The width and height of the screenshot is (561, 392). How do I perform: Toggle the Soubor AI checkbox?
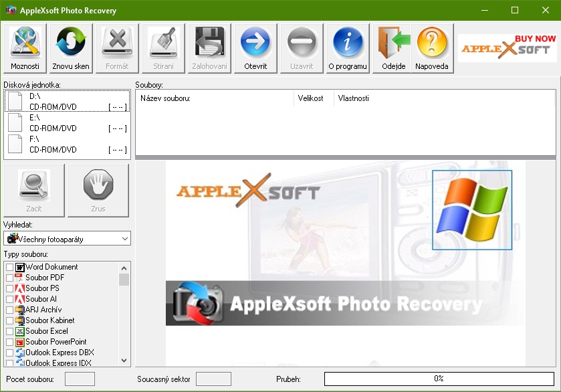pyautogui.click(x=9, y=299)
